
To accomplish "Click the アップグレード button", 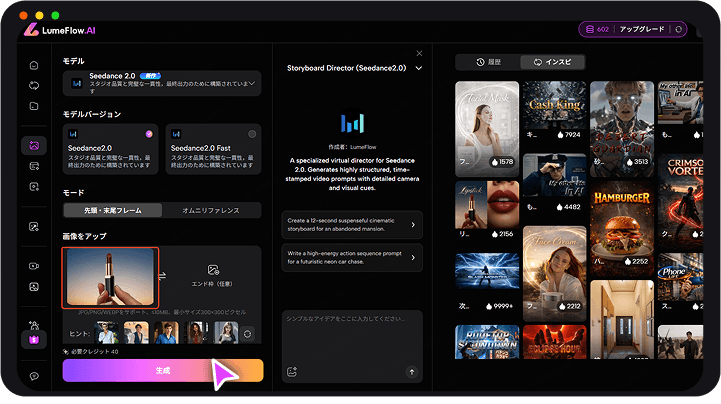I will pos(642,30).
